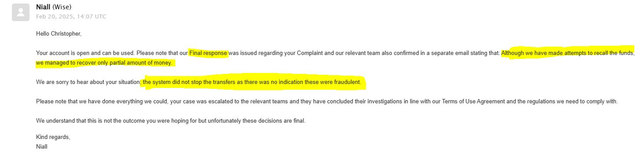Click the sentence about decisions being final
The image size is (644, 164).
[170, 121]
